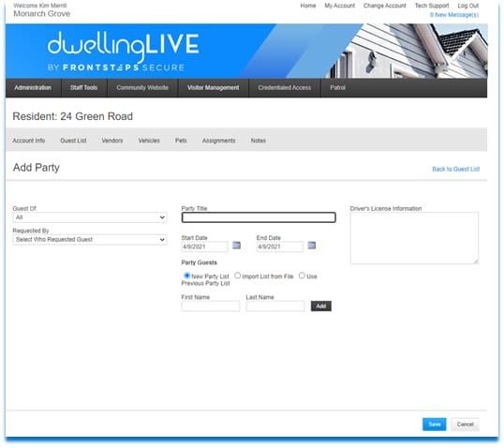This screenshot has height=447, width=504.
Task: Select the Import List from File option
Action: pos(238,276)
